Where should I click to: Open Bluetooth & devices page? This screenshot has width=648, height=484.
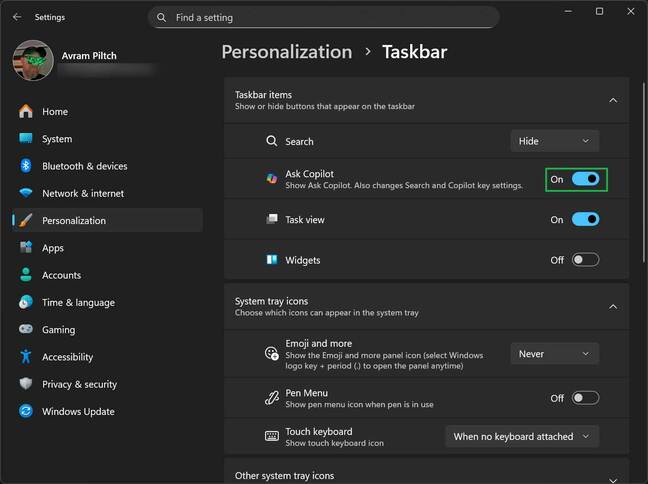pyautogui.click(x=107, y=166)
